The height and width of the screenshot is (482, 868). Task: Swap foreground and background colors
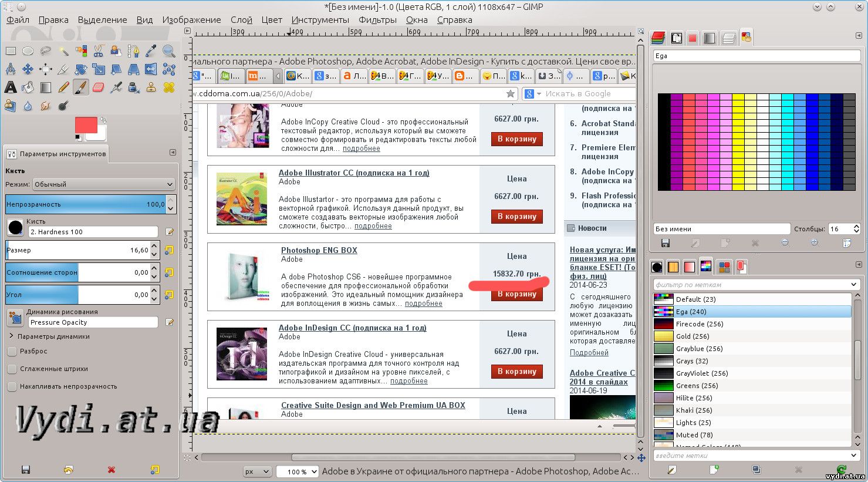tap(103, 120)
